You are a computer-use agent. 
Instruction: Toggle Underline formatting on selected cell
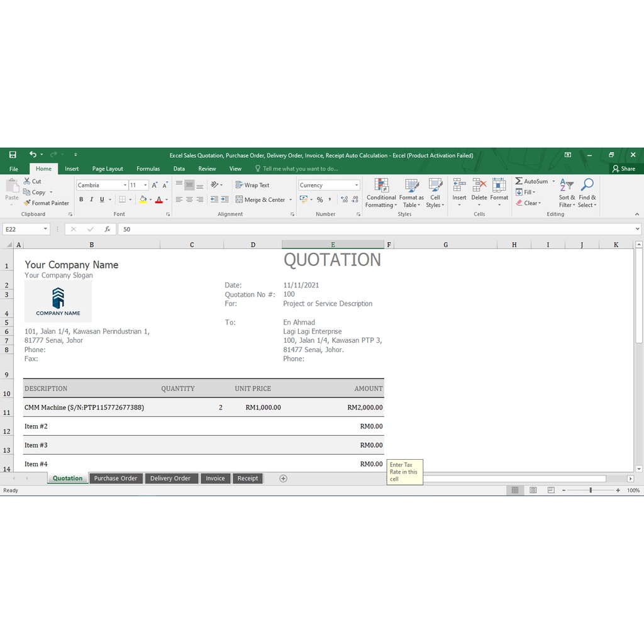[101, 199]
